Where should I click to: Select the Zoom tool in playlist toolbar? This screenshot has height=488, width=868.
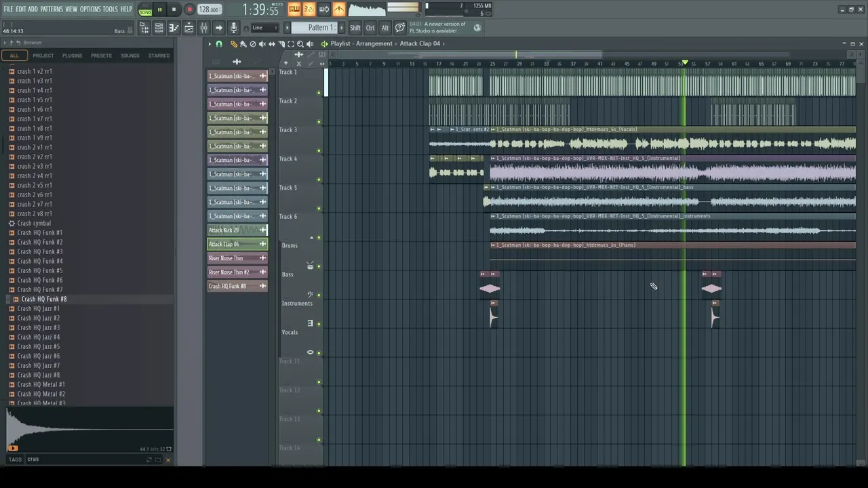(x=300, y=43)
